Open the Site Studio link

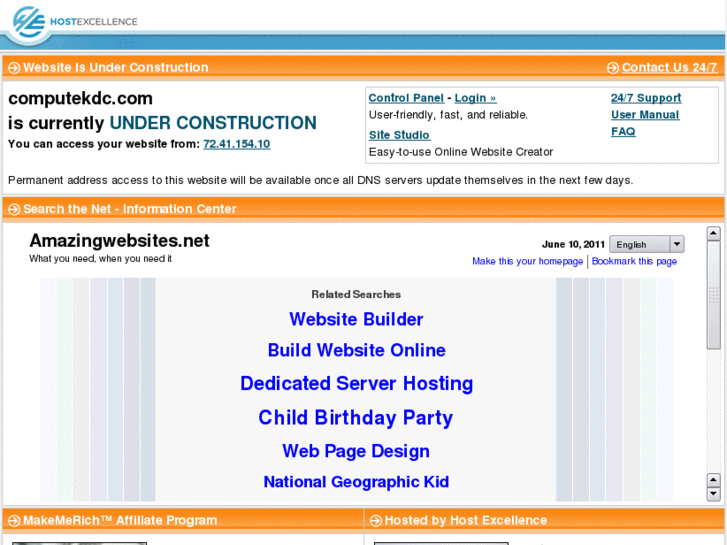(x=399, y=135)
